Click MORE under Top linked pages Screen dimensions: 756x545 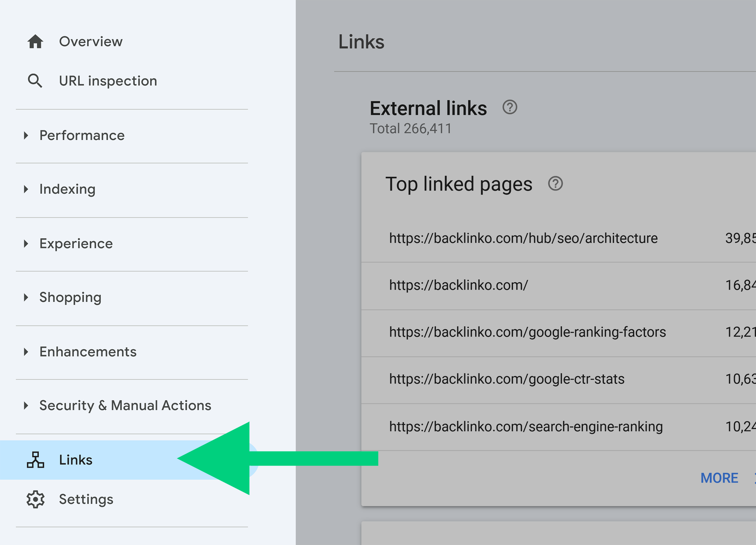pos(719,478)
